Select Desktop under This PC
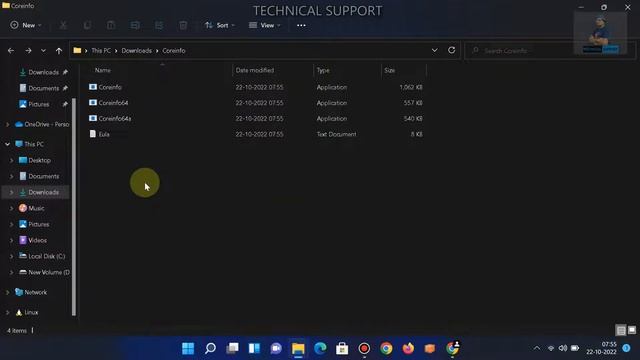Viewport: 640px width, 360px height. coord(39,160)
